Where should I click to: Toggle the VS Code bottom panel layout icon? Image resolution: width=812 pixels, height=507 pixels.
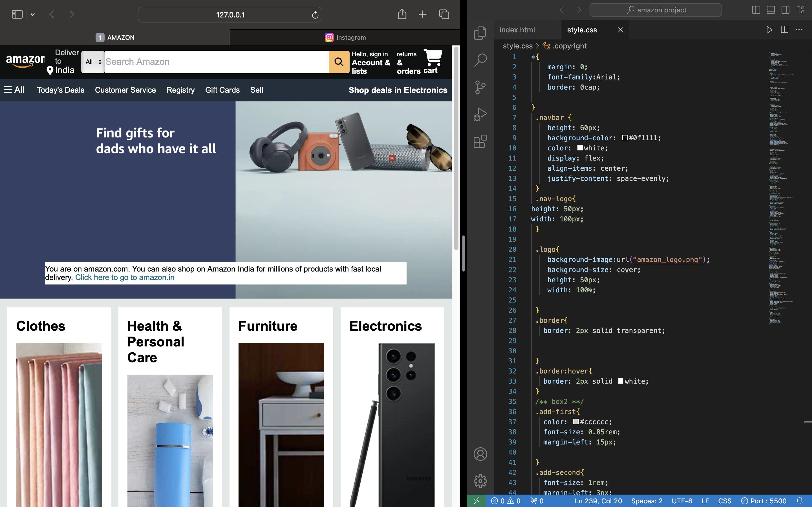point(771,10)
